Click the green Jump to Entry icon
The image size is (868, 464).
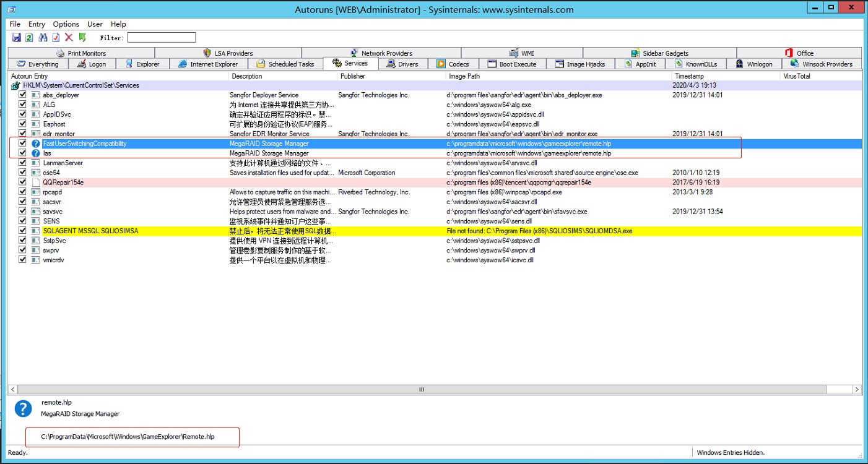coord(82,38)
